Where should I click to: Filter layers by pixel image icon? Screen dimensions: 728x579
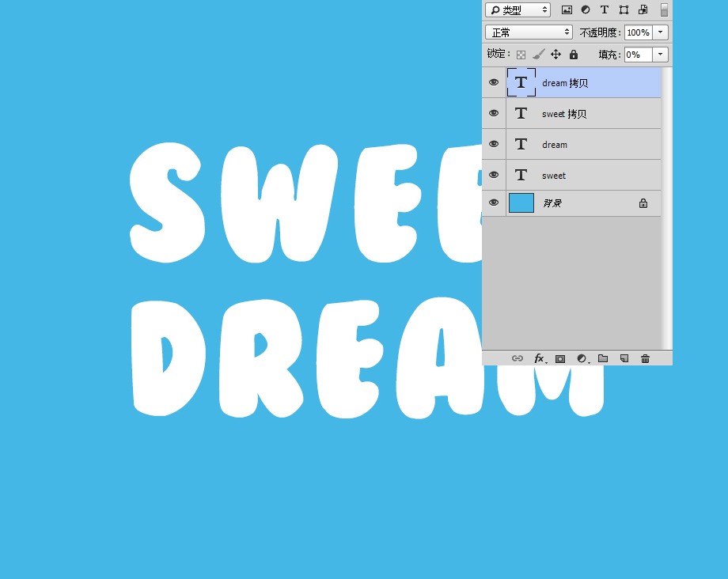point(567,9)
